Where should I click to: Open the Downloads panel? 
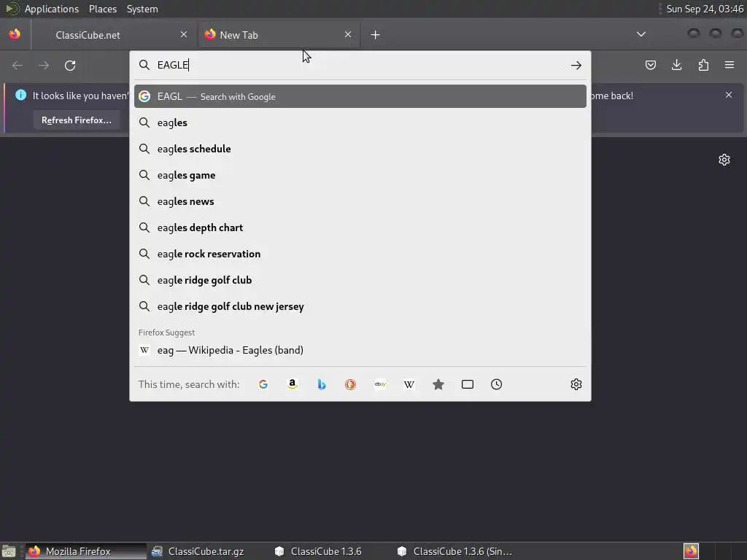tap(676, 65)
